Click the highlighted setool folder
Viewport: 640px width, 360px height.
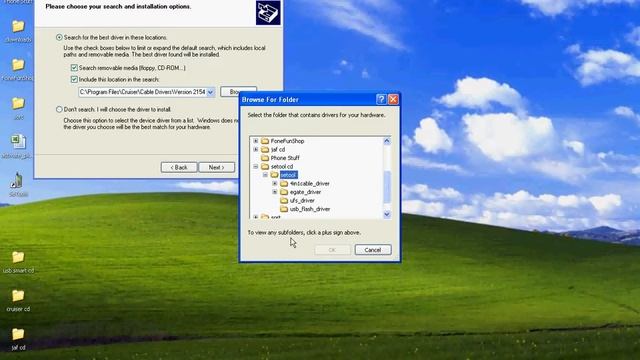point(289,175)
